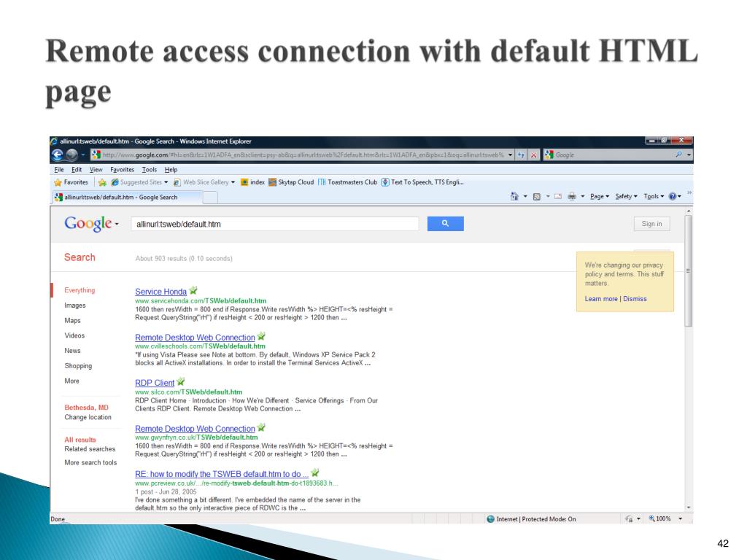Click the magnifier icon in IE search box

[x=678, y=155]
